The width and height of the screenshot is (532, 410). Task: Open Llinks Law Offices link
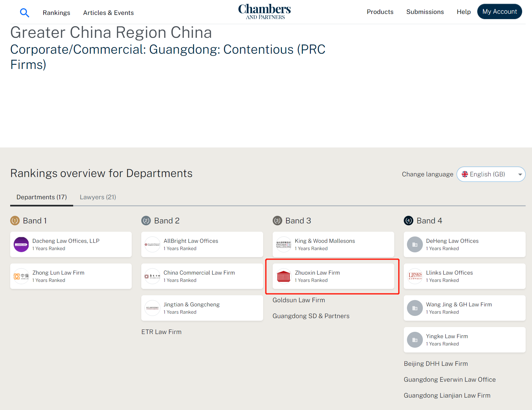pos(449,273)
